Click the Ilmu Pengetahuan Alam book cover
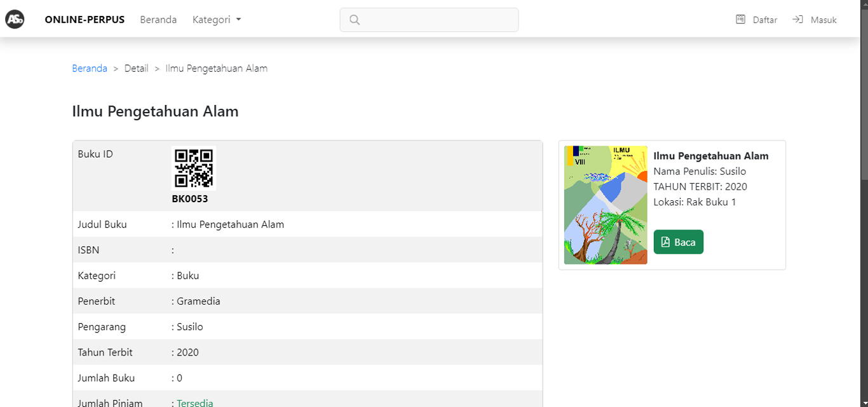 click(606, 205)
